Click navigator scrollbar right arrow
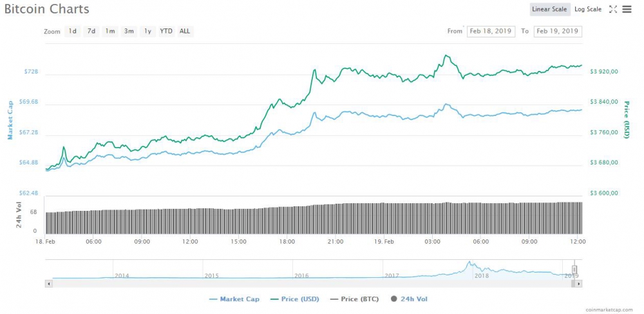Screen dimensions: 644x314 579,284
